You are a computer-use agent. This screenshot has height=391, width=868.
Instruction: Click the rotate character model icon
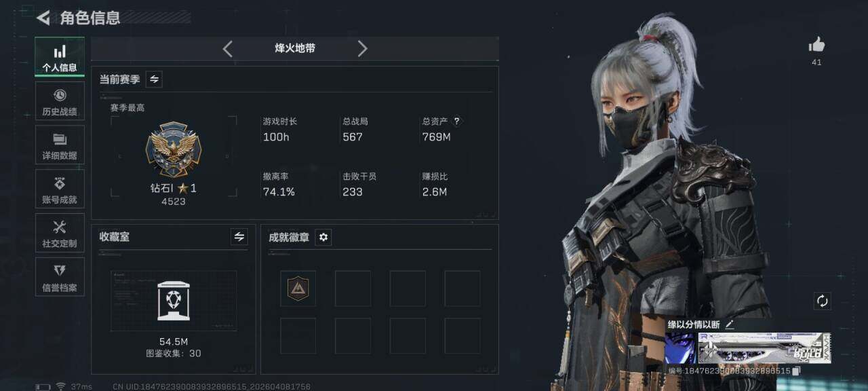click(823, 301)
